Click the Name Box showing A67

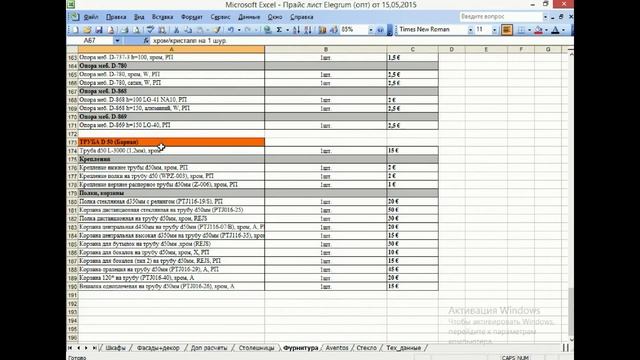click(x=90, y=40)
